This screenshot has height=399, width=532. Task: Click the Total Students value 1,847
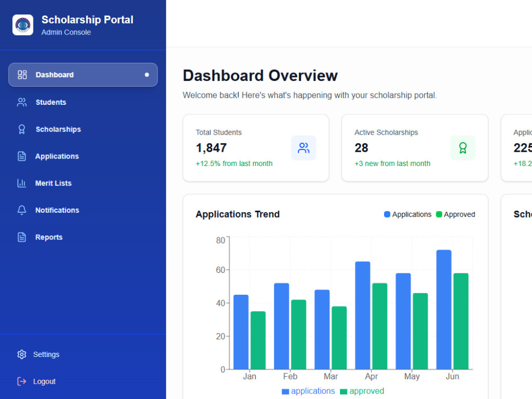pyautogui.click(x=211, y=148)
